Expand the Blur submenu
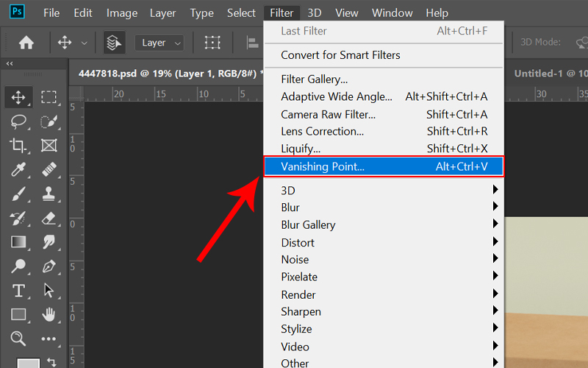The height and width of the screenshot is (368, 588). pos(384,208)
